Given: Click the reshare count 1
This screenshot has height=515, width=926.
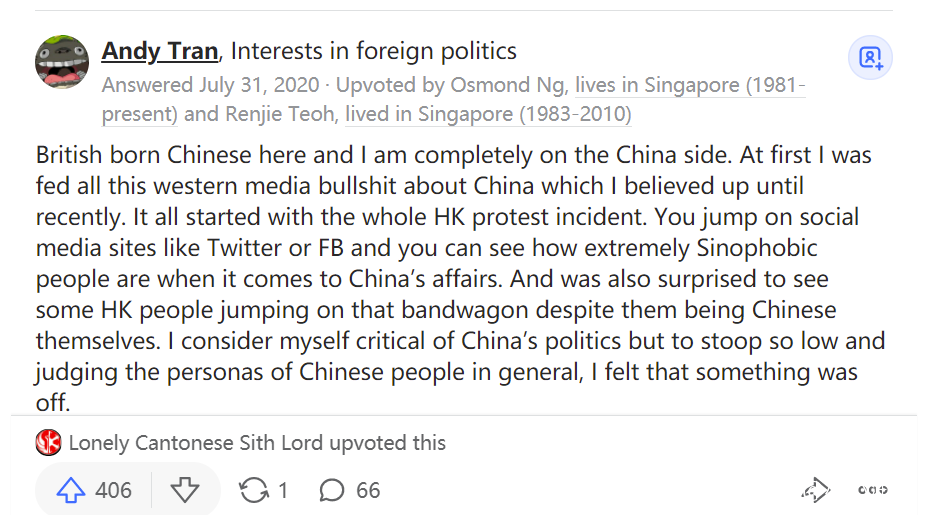Looking at the screenshot, I should coord(283,490).
